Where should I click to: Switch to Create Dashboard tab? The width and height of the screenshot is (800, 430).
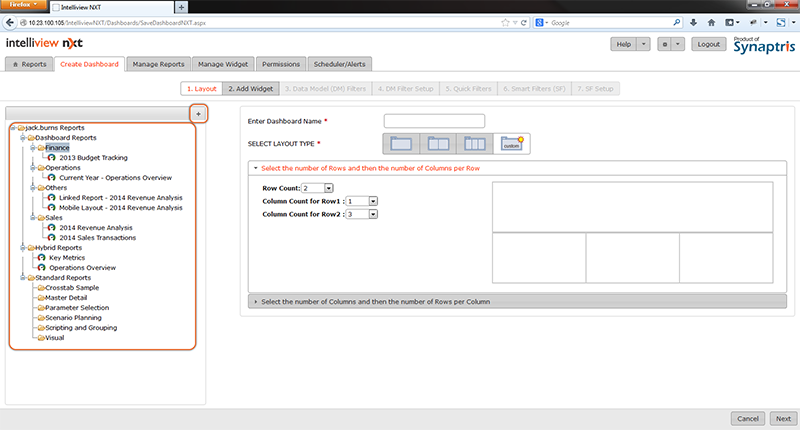[x=89, y=64]
